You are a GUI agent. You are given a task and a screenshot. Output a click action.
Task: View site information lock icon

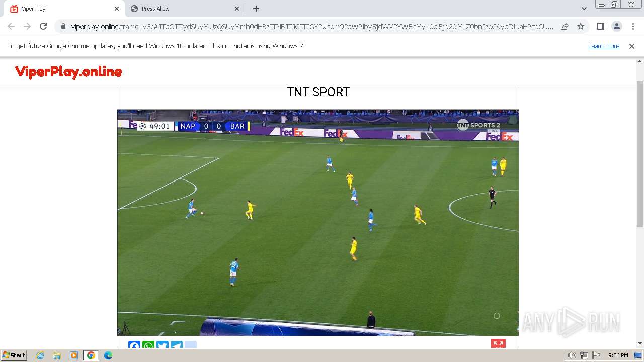tap(63, 26)
